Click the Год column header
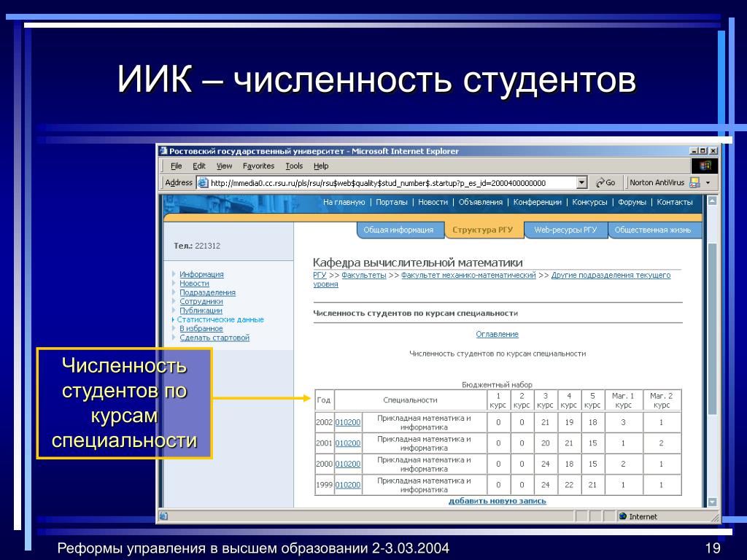The height and width of the screenshot is (560, 747). coord(324,400)
